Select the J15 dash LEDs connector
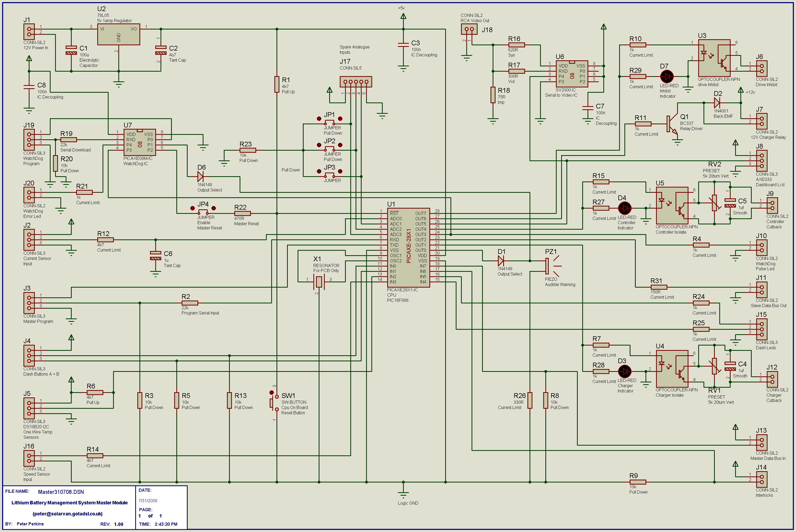Image resolution: width=796 pixels, height=532 pixels. coord(762,329)
